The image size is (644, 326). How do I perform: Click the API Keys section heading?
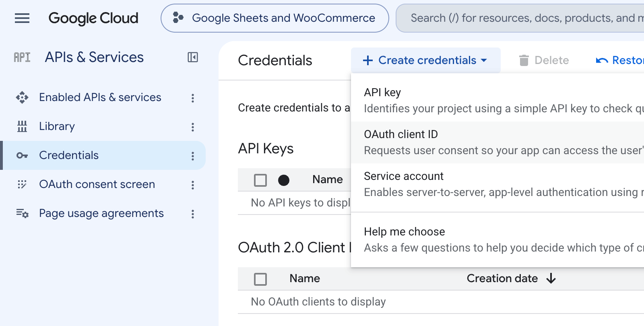coord(266,149)
